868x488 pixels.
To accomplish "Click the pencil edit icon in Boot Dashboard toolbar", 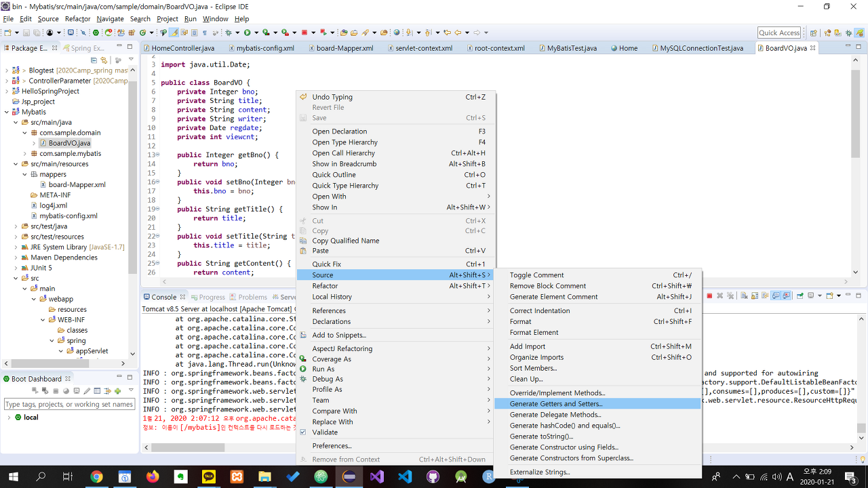I will coord(87,391).
